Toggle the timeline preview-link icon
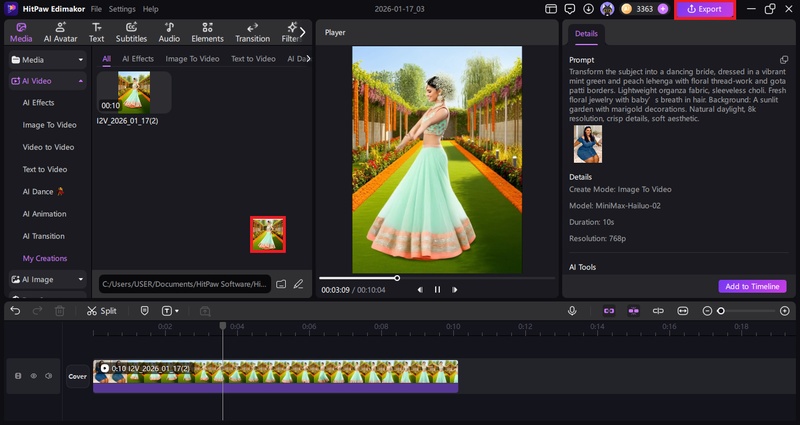800x425 pixels. (658, 311)
